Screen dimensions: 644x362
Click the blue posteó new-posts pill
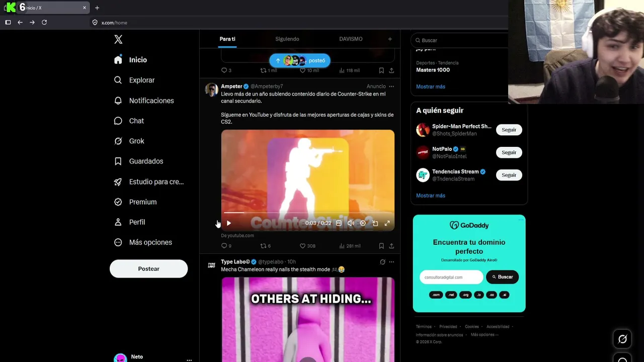tap(300, 61)
